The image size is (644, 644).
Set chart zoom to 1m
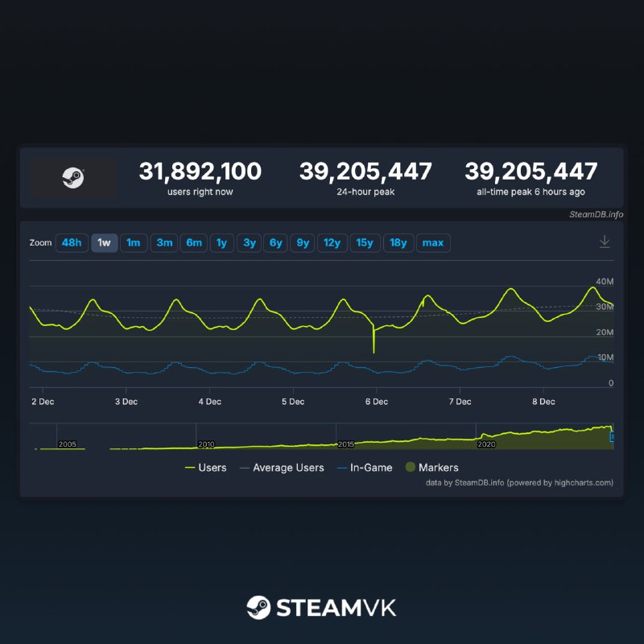tap(134, 243)
